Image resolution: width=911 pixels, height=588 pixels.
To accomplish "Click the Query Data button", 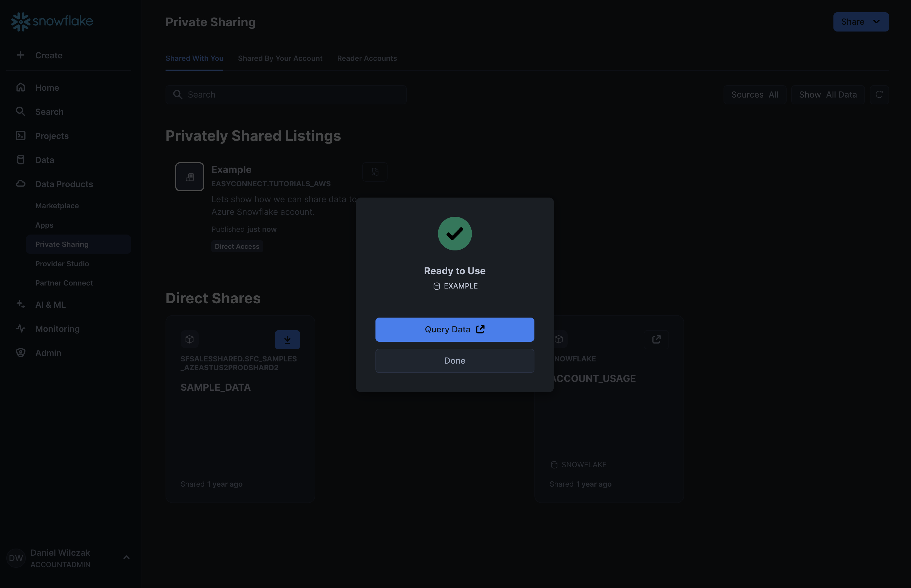I will point(454,329).
